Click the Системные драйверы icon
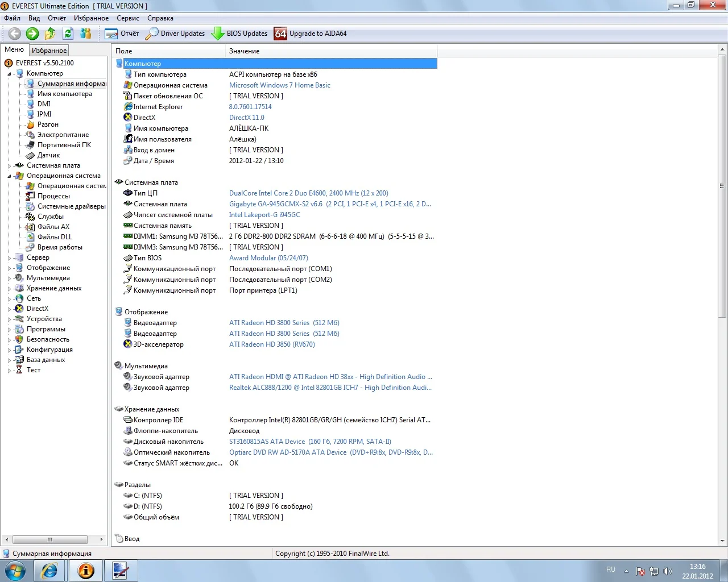 pos(31,206)
